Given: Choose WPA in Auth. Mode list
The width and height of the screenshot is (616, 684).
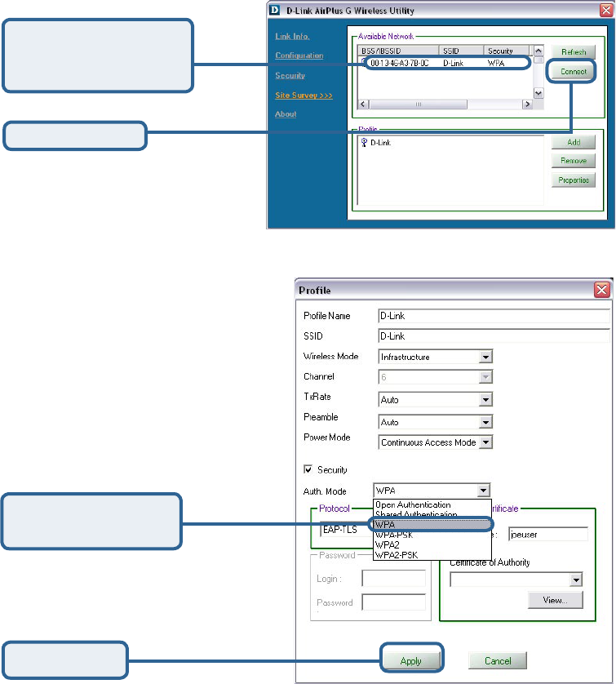Looking at the screenshot, I should click(430, 524).
